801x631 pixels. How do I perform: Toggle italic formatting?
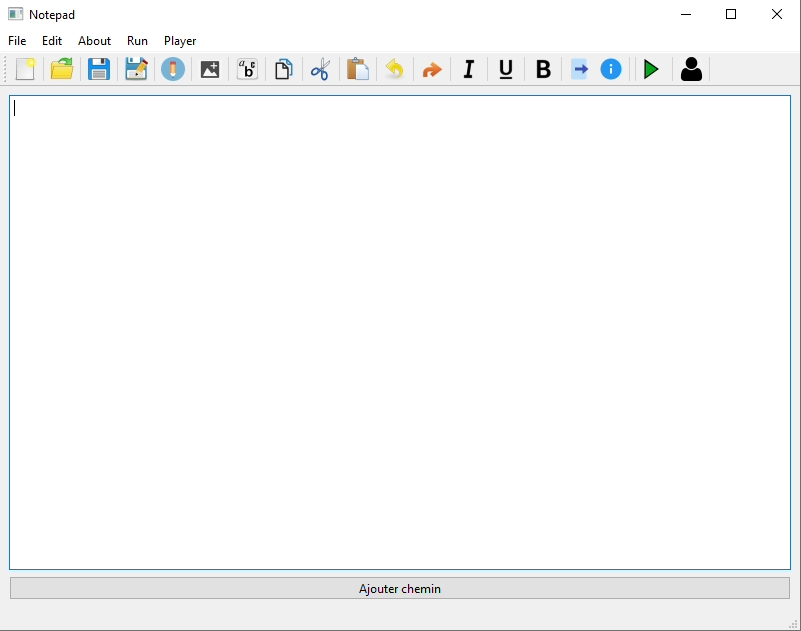tap(468, 69)
